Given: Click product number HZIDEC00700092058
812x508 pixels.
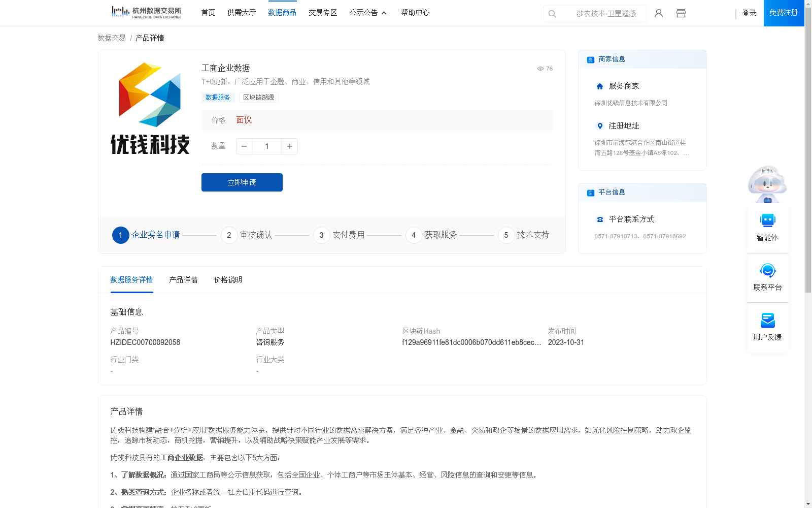Looking at the screenshot, I should [x=145, y=342].
